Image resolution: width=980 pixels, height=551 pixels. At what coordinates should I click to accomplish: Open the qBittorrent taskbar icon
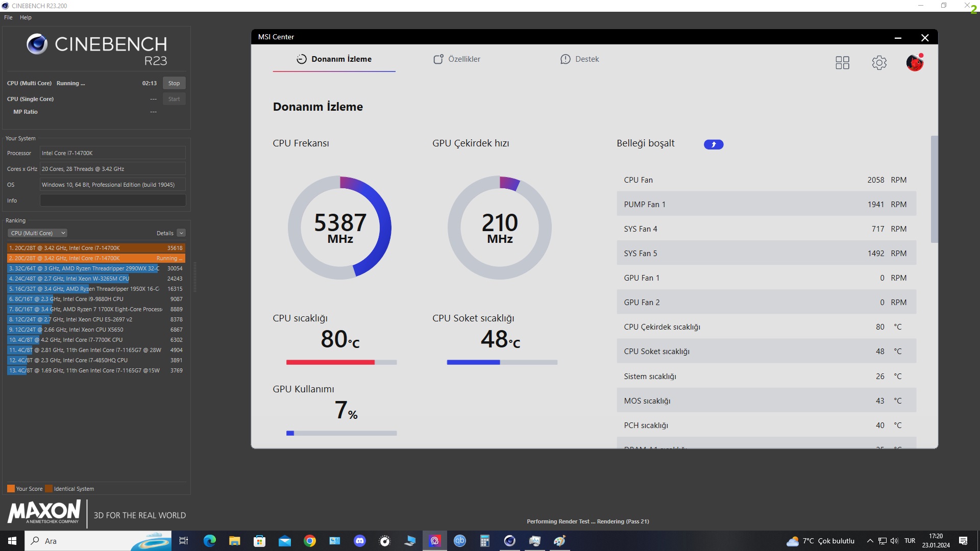click(x=460, y=541)
